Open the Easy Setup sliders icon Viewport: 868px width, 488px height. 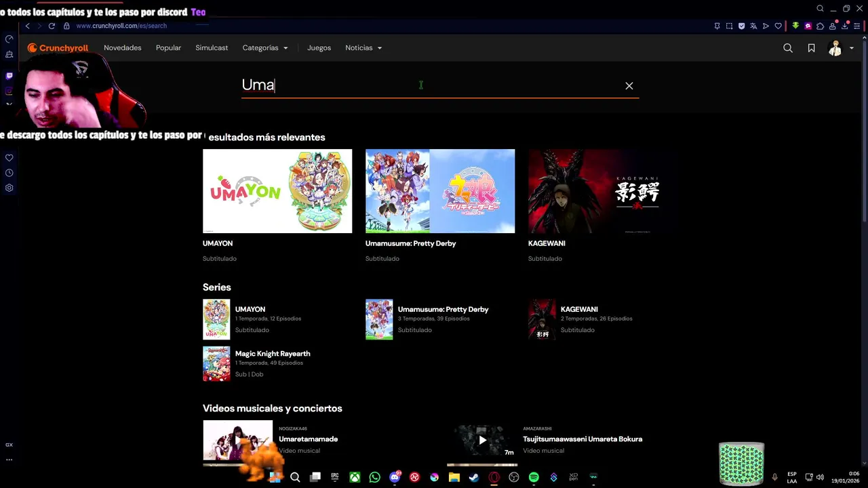[856, 26]
